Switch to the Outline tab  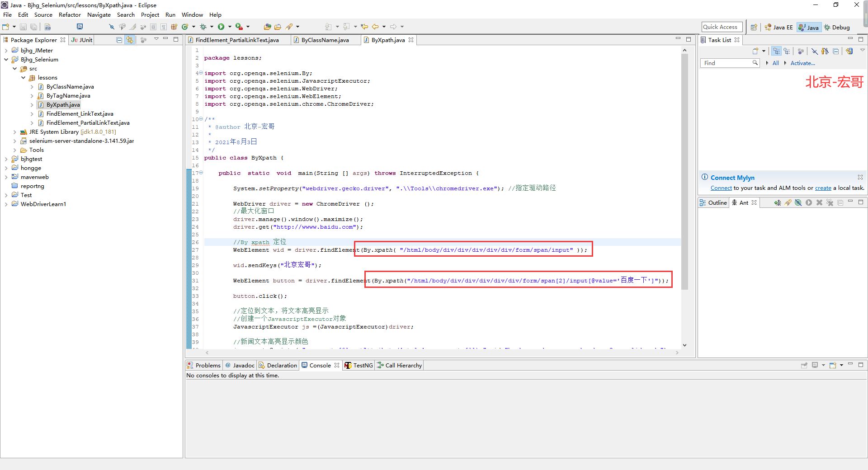coord(713,202)
